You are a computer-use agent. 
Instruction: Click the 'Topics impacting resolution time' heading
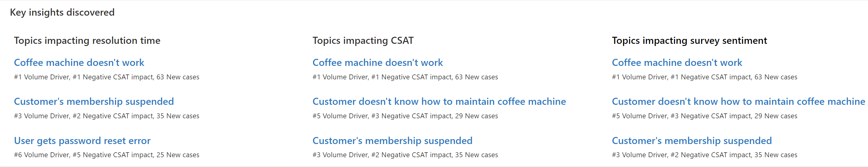(x=87, y=41)
